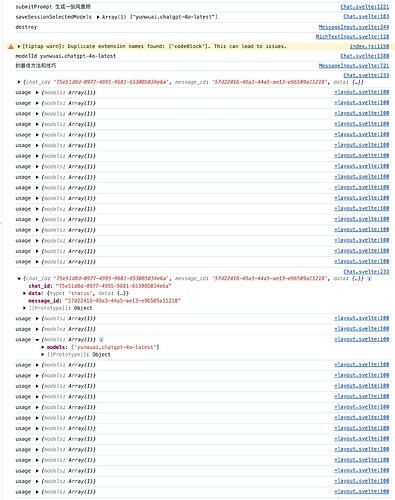Select the 'destroy' log message
This screenshot has height=500, width=395.
click(x=26, y=27)
